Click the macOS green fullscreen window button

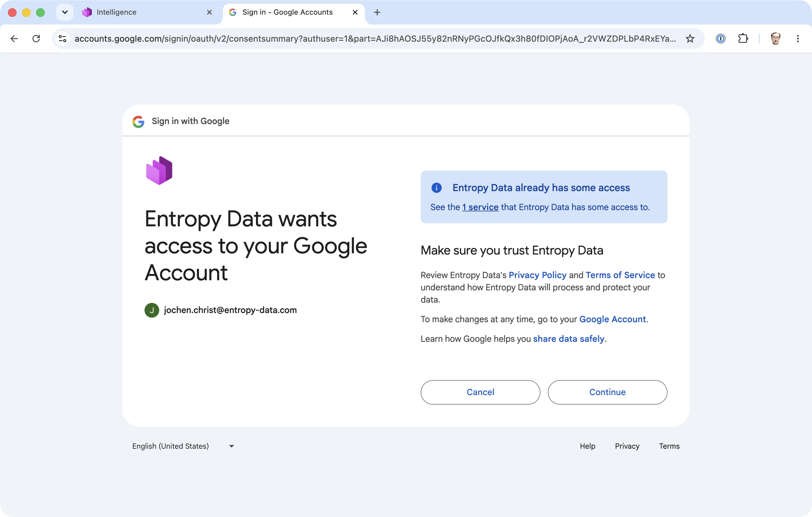[x=40, y=13]
